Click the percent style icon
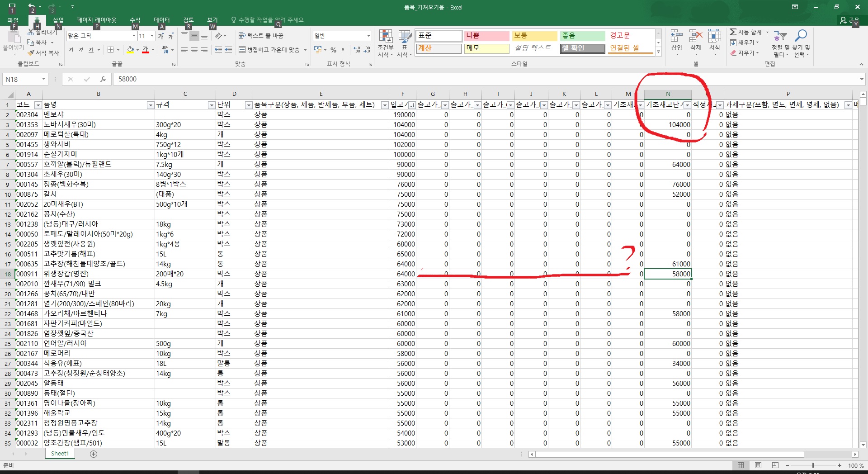 point(333,50)
